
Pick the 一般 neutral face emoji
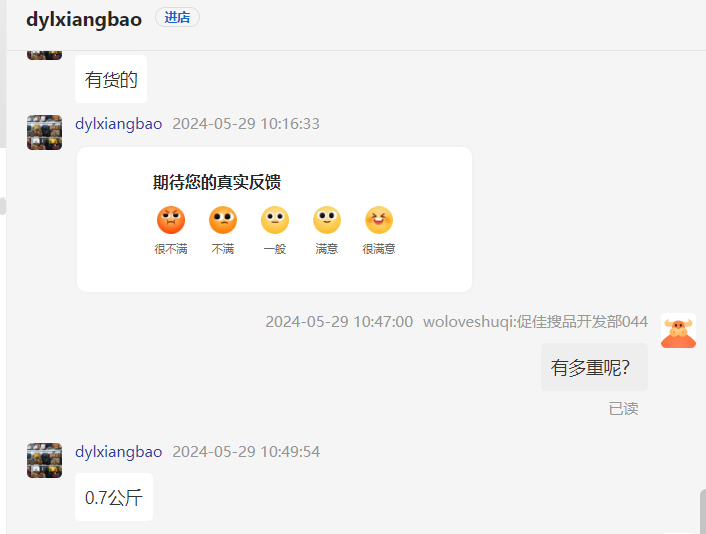click(x=275, y=220)
